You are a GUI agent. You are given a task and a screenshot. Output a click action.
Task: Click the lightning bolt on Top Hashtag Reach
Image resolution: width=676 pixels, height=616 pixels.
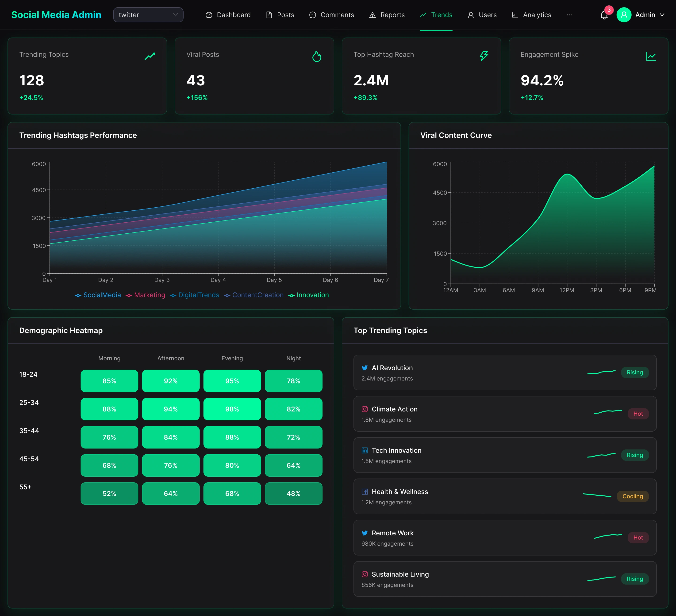coord(484,56)
